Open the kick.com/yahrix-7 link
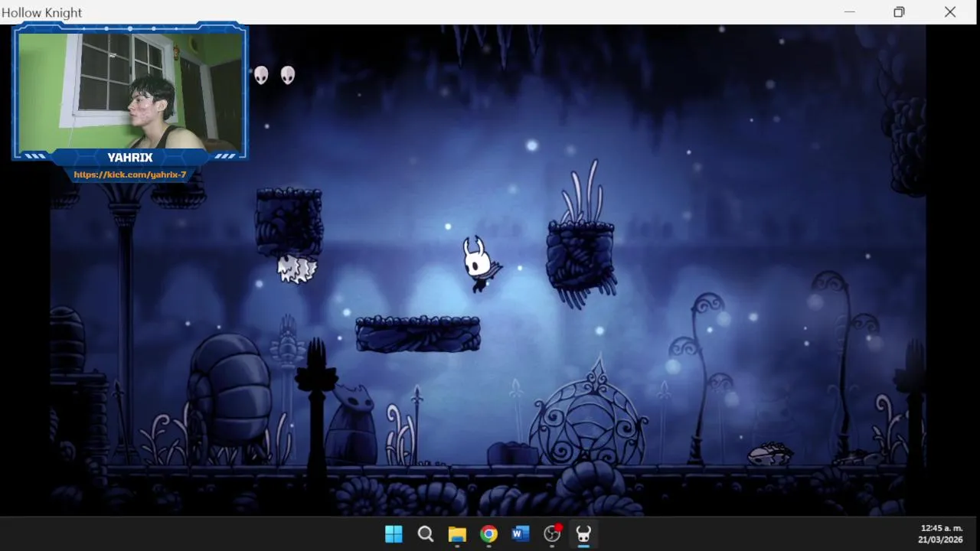Viewport: 980px width, 551px height. click(x=130, y=174)
